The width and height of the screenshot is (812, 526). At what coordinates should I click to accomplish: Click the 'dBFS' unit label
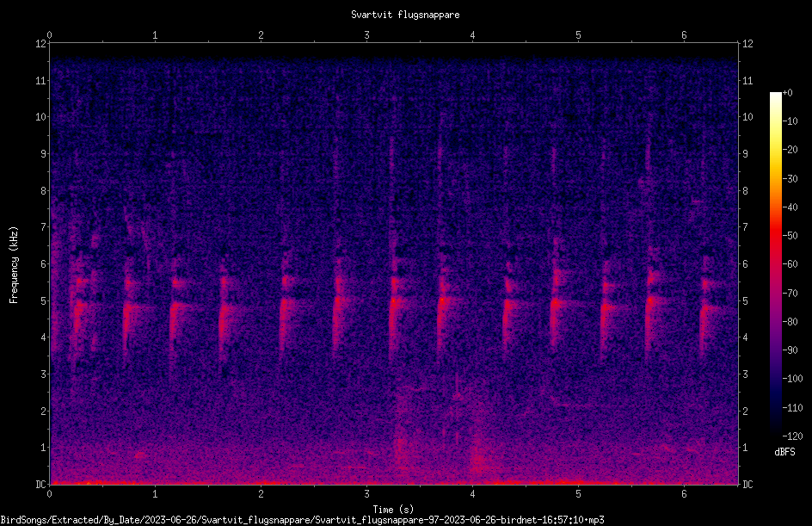(784, 452)
